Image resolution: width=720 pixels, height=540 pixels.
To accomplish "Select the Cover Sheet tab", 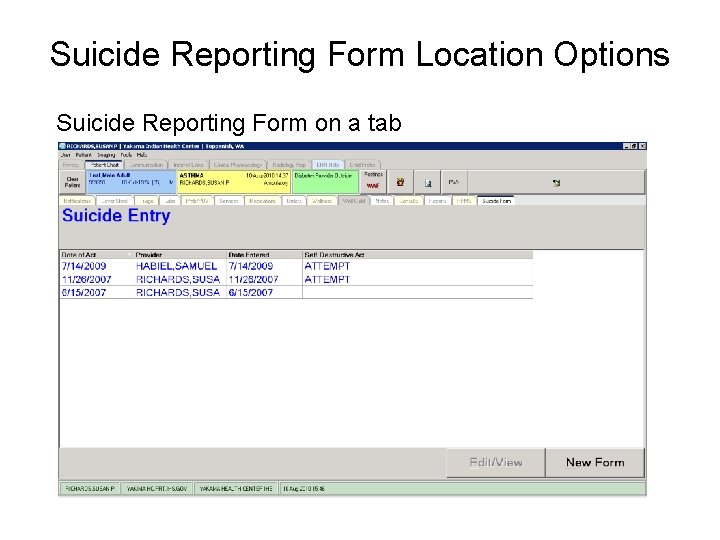I will [x=114, y=201].
